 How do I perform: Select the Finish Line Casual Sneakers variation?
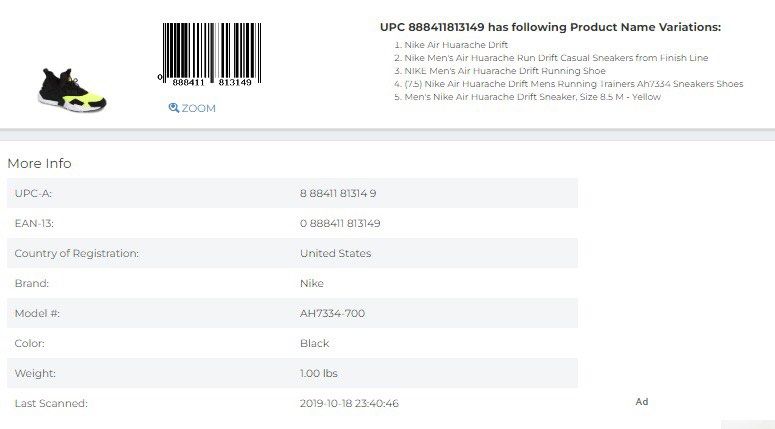pos(556,58)
